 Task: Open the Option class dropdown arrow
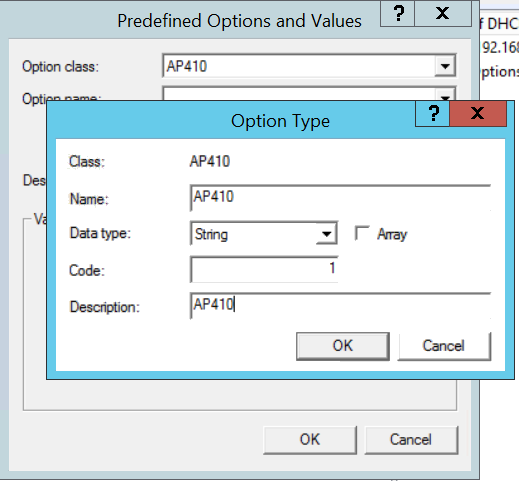point(445,66)
